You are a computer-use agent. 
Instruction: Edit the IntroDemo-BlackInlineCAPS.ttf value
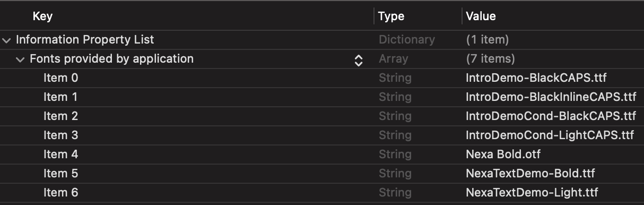[x=551, y=97]
